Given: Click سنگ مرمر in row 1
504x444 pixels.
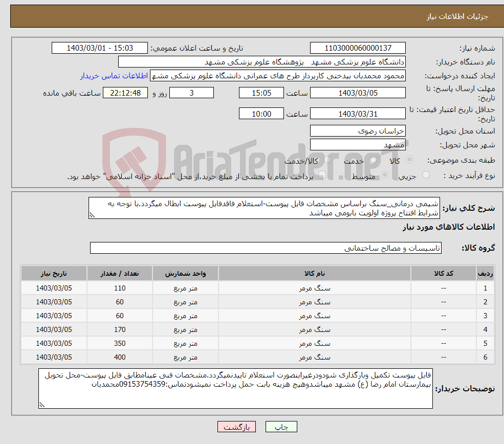Looking at the screenshot, I should pos(315,288).
